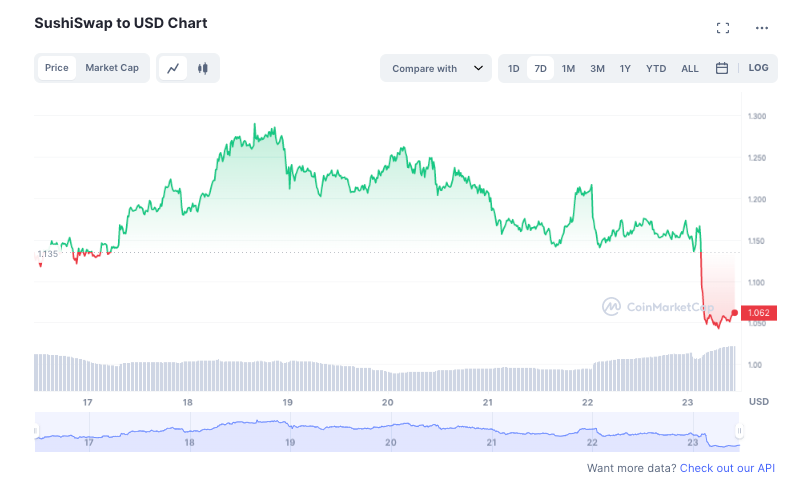791x492 pixels.
Task: Choose the 1M time range
Action: pos(569,69)
